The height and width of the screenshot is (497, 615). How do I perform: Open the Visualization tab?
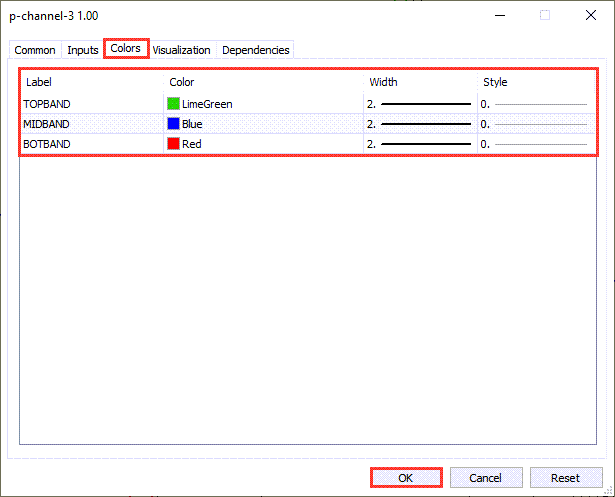(181, 50)
